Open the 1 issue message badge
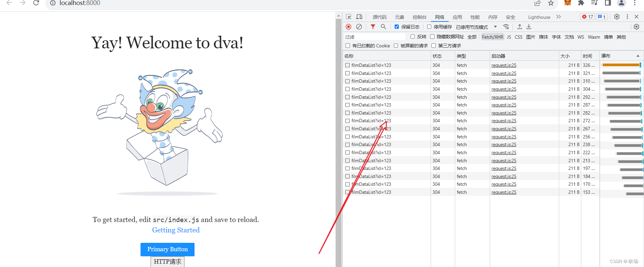Screen dimensions: 644x267 pos(602,17)
